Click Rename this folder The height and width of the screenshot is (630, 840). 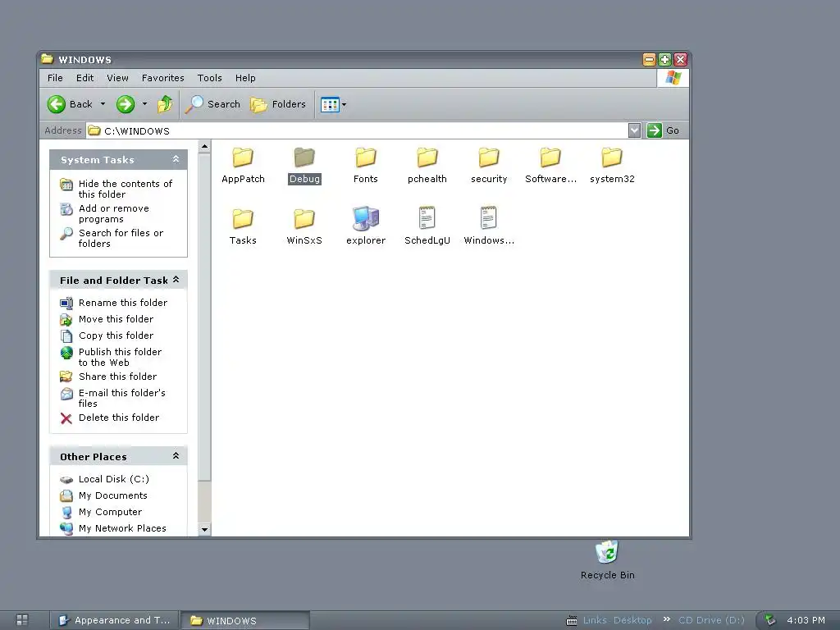(x=113, y=303)
